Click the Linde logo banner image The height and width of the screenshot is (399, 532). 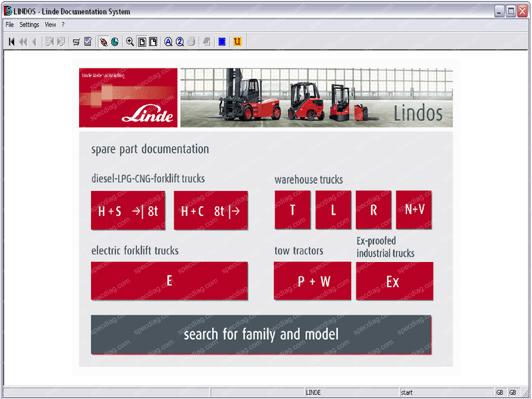click(128, 98)
